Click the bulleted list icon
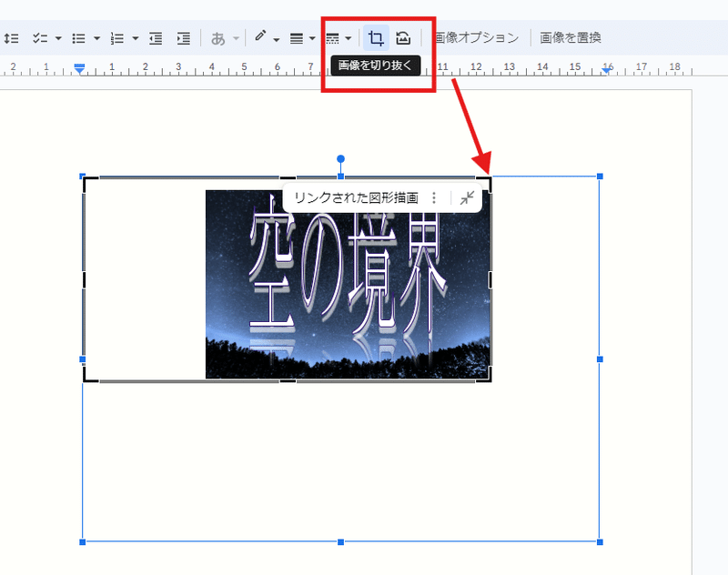 click(78, 38)
